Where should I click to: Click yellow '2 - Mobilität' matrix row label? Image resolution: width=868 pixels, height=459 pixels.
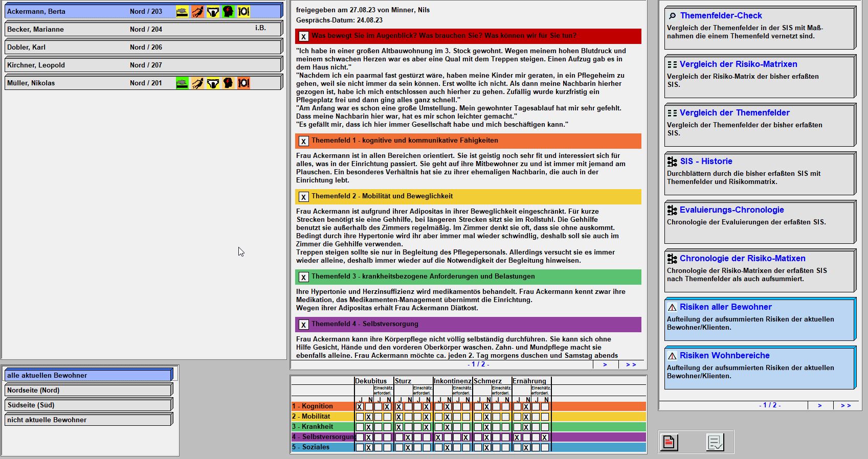click(x=311, y=417)
